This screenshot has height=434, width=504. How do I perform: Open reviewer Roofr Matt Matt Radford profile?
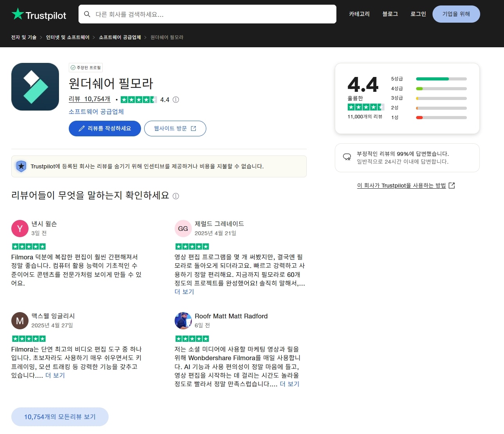[231, 316]
